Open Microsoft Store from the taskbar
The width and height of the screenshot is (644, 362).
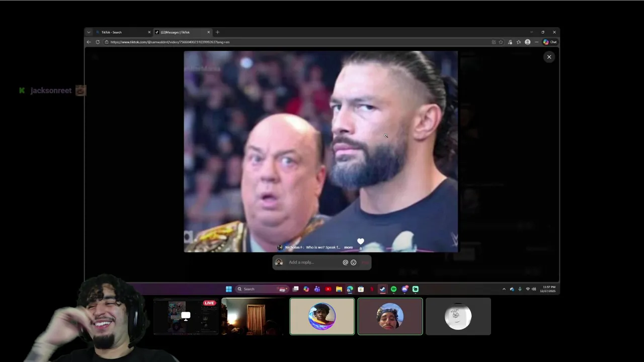pyautogui.click(x=361, y=289)
